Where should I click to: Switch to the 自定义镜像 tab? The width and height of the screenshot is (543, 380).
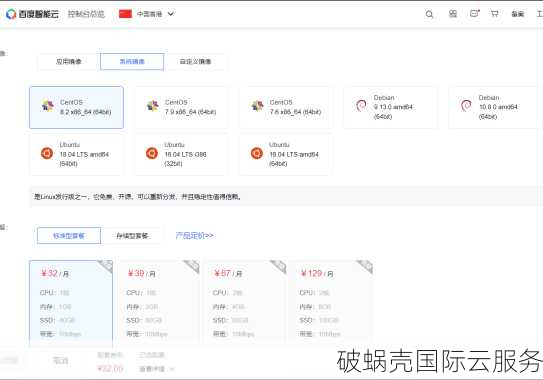click(195, 62)
